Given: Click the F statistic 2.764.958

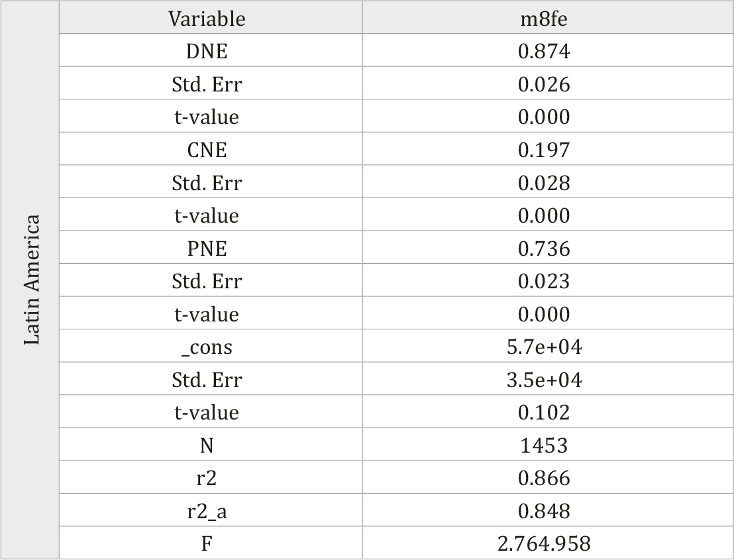Looking at the screenshot, I should pyautogui.click(x=544, y=543).
